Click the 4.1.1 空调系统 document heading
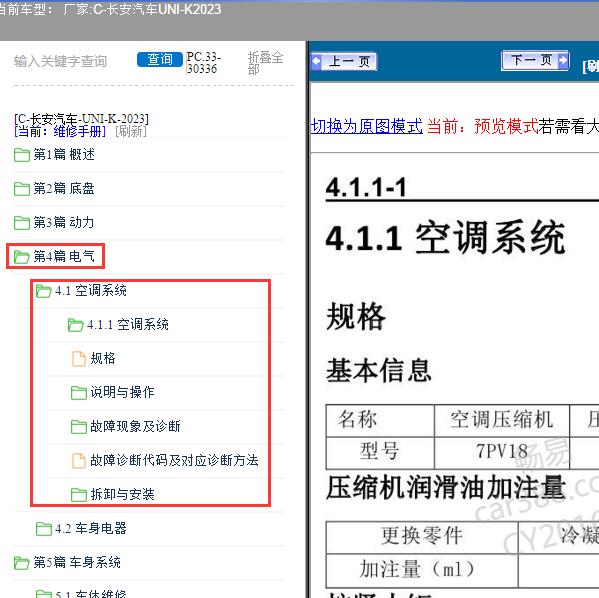599x598 pixels. [445, 238]
